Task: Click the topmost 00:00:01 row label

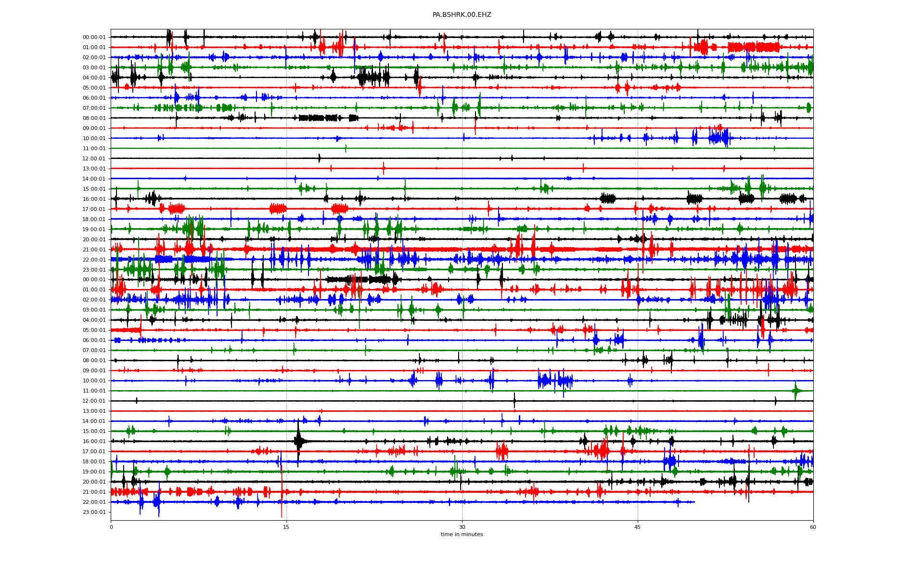Action: pyautogui.click(x=94, y=37)
